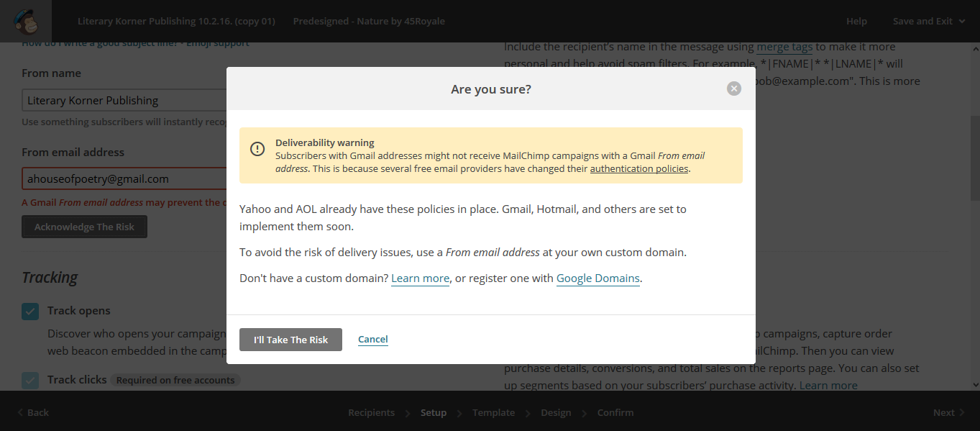The image size is (980, 431).
Task: Click the MailChimp monkey logo
Action: [x=26, y=21]
